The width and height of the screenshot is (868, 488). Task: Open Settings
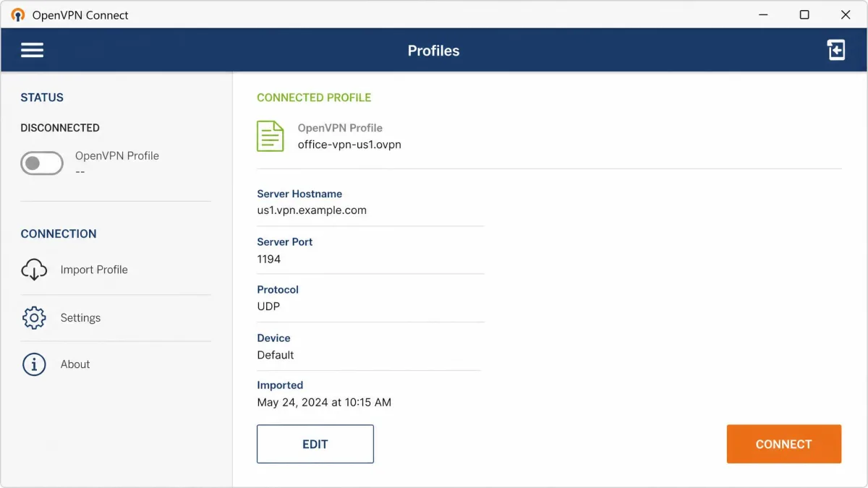(x=116, y=317)
